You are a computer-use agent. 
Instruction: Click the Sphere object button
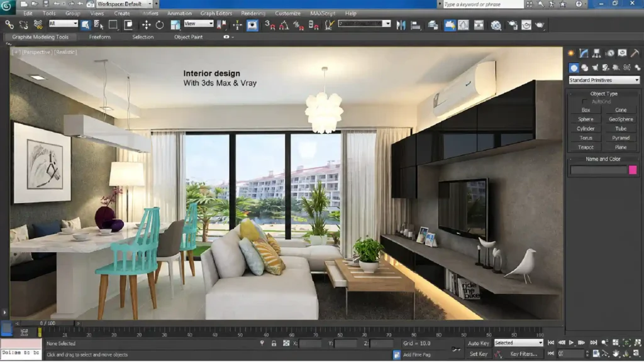[x=586, y=119]
